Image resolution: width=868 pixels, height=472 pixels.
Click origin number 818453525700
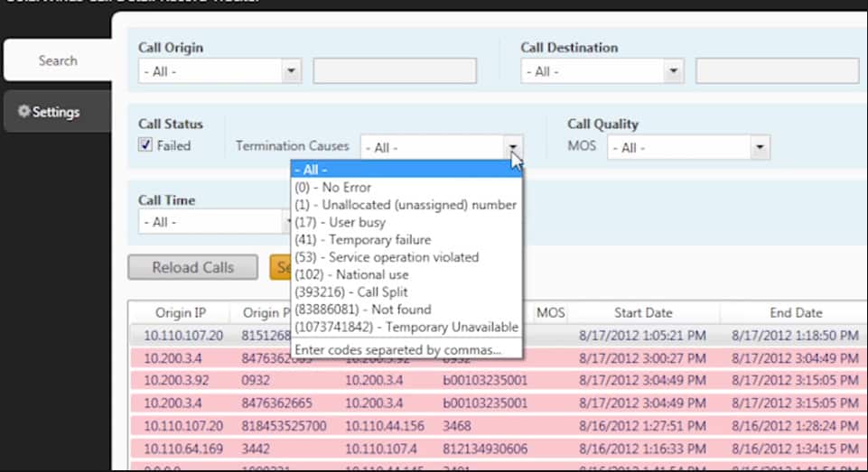(284, 426)
